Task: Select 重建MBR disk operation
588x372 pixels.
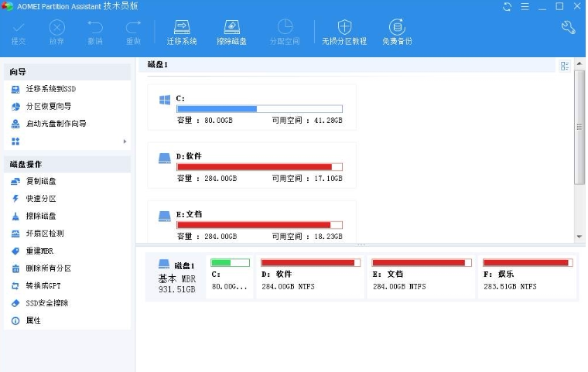Action: tap(39, 251)
